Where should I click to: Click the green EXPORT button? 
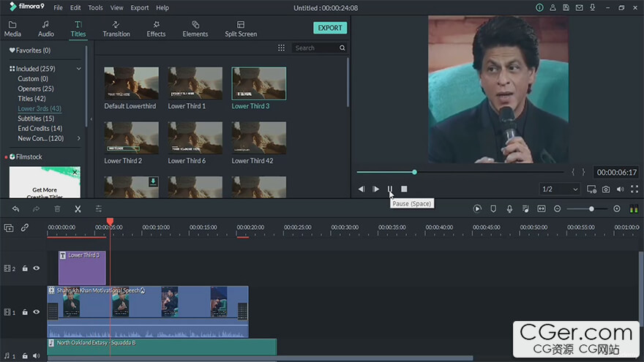tap(330, 28)
